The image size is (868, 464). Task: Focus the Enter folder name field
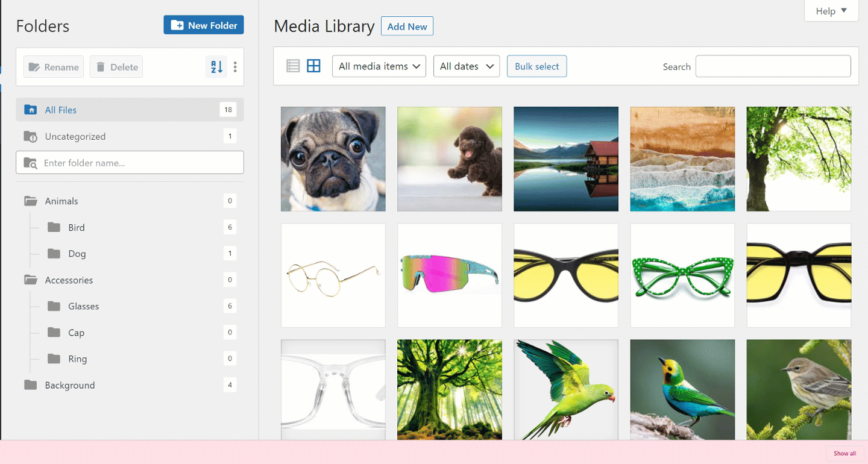click(130, 163)
